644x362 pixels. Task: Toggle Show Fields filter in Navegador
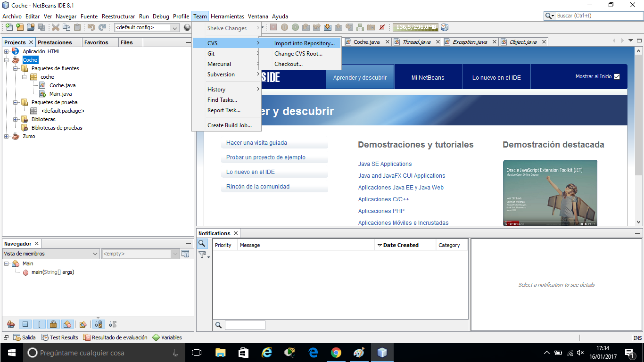click(x=25, y=324)
